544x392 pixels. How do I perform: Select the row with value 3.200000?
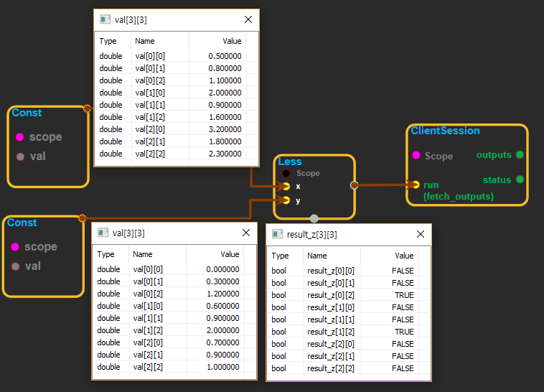pyautogui.click(x=176, y=129)
